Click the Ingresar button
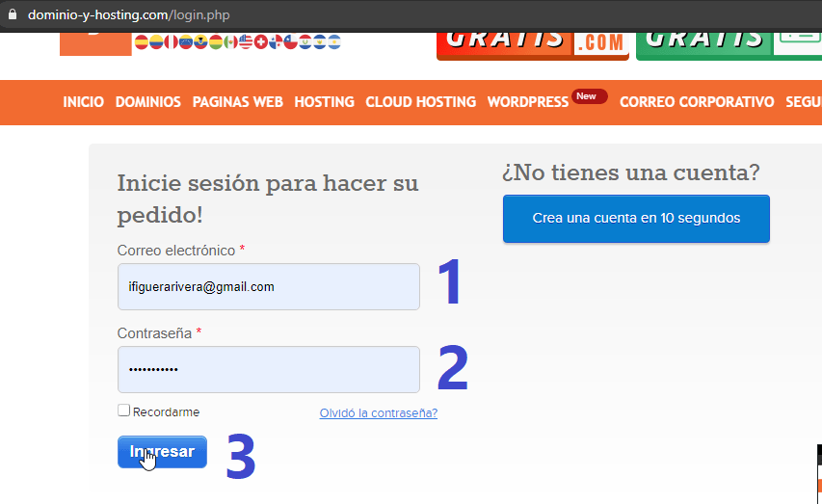Screen dimensions: 822x504 coord(162,452)
